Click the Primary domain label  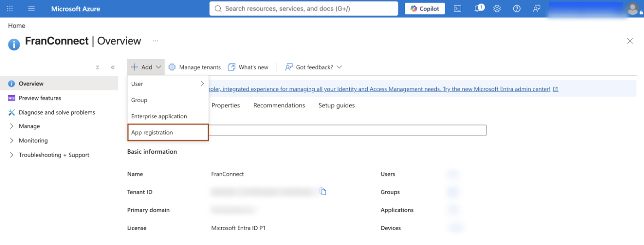pos(148,210)
